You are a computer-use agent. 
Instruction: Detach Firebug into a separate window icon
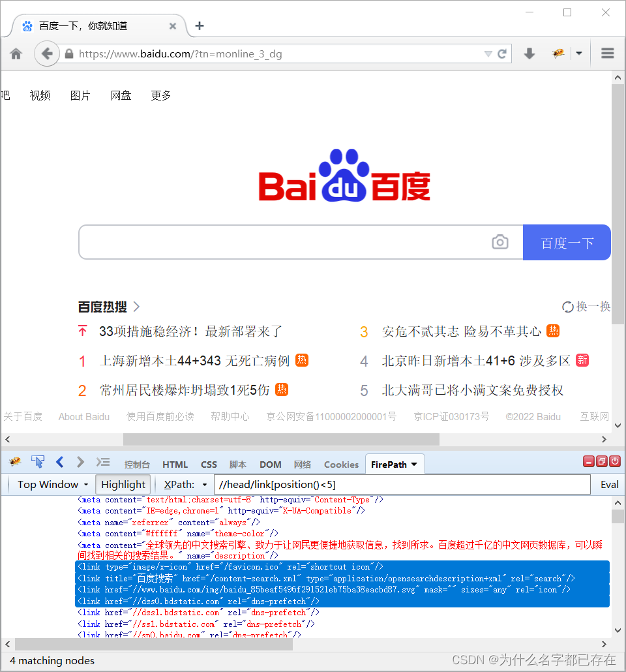click(x=602, y=461)
